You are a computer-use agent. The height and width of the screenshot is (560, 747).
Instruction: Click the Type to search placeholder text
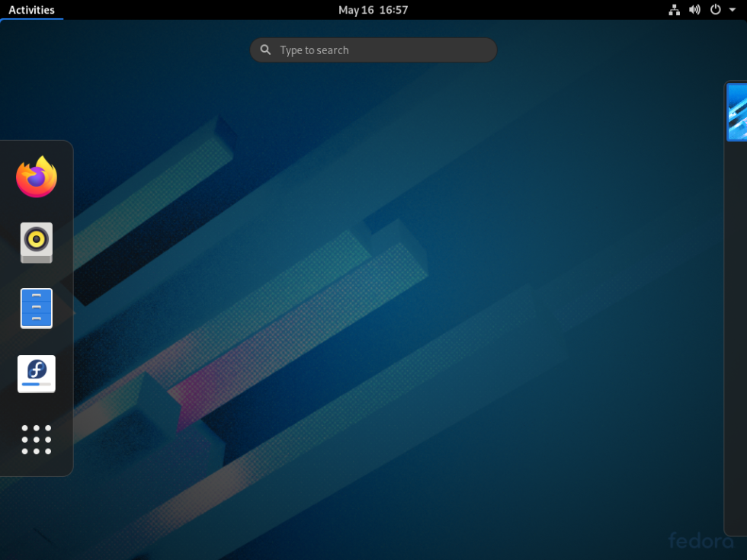(314, 50)
